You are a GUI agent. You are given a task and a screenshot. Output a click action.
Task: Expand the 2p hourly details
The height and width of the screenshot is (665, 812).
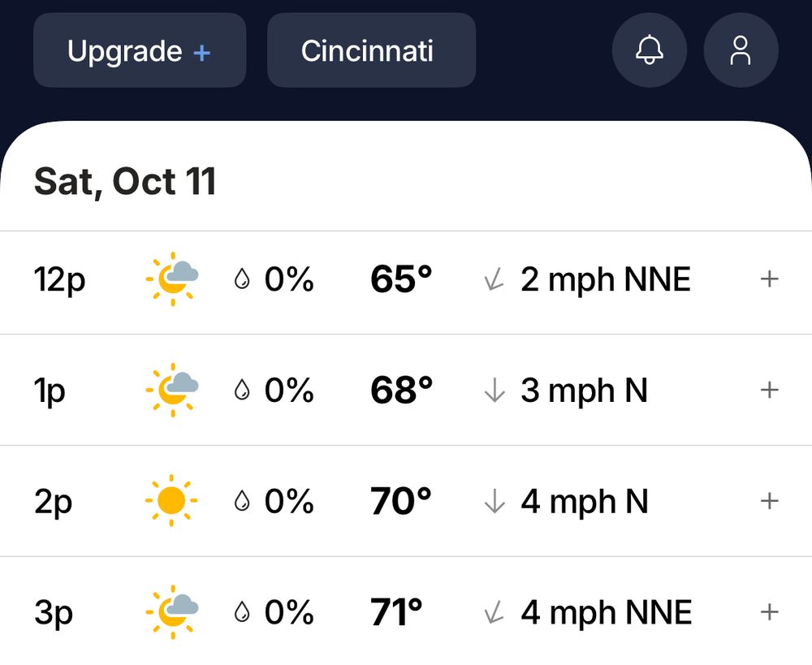[x=768, y=502]
